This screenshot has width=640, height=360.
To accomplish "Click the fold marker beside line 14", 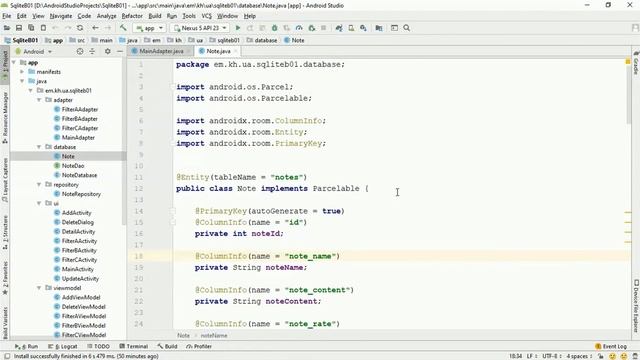I will tap(173, 211).
